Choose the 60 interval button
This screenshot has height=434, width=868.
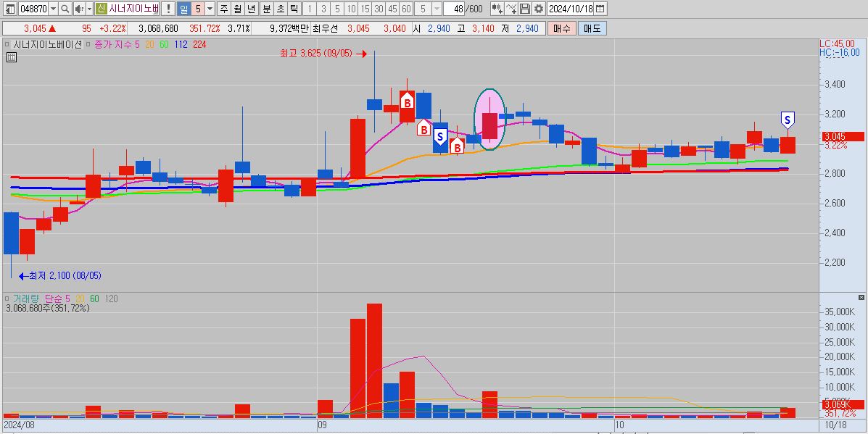click(406, 9)
